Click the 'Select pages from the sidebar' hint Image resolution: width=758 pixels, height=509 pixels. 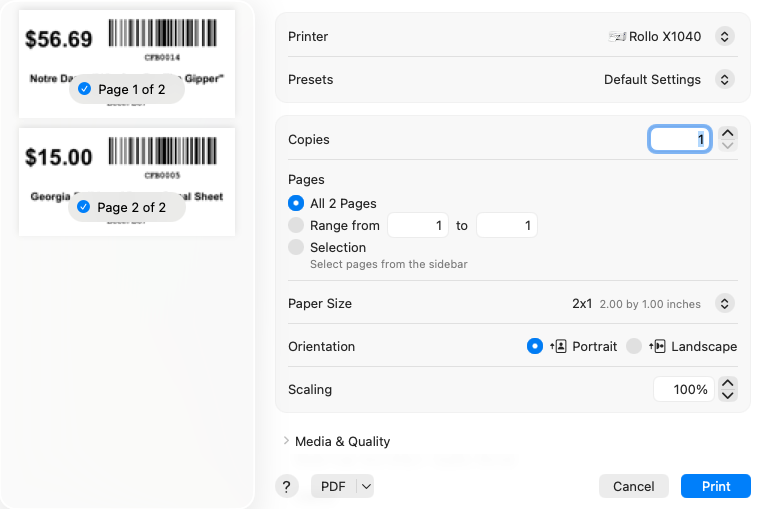click(x=389, y=264)
